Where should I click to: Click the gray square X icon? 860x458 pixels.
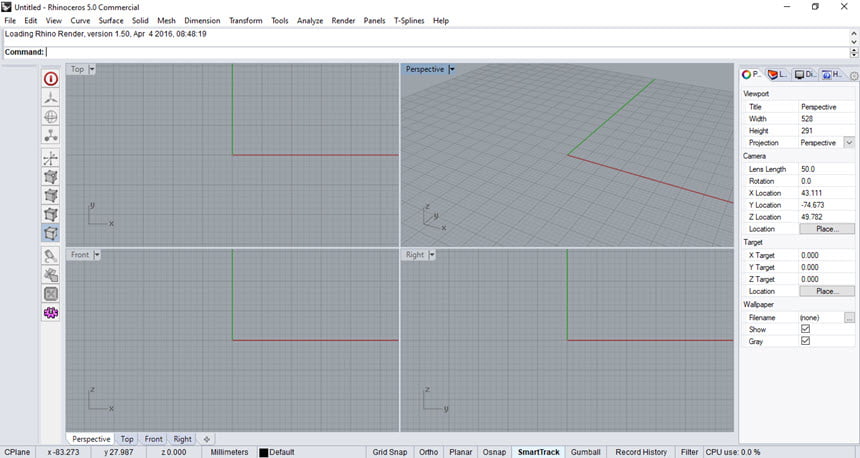click(50, 293)
